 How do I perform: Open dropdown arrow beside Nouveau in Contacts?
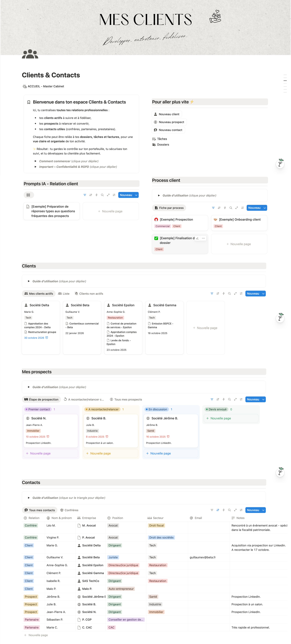263,510
